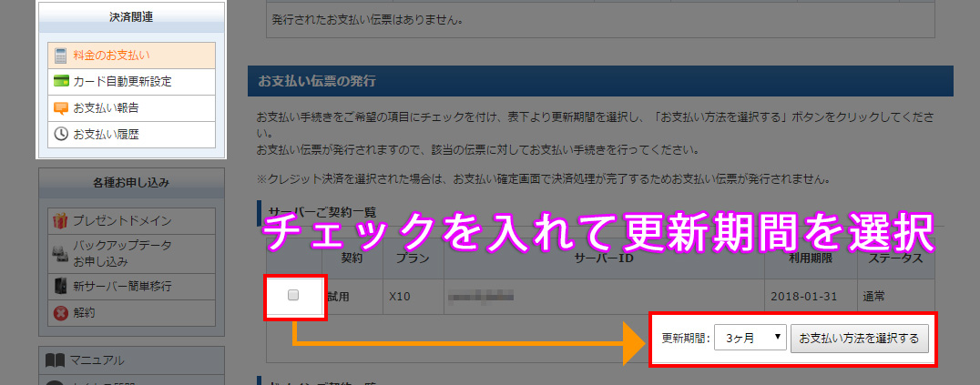Open バックアップデータお申し込み link
The image size is (980, 385).
point(131,253)
